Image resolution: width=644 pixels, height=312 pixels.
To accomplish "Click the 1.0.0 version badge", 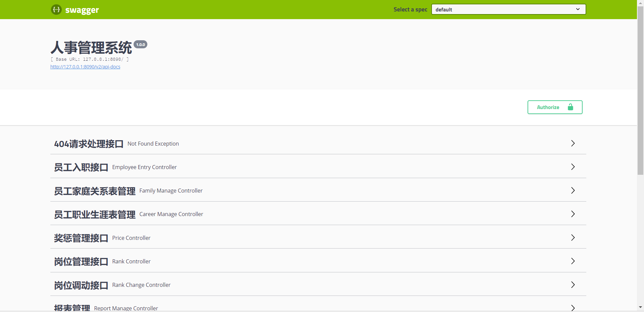I will (141, 44).
